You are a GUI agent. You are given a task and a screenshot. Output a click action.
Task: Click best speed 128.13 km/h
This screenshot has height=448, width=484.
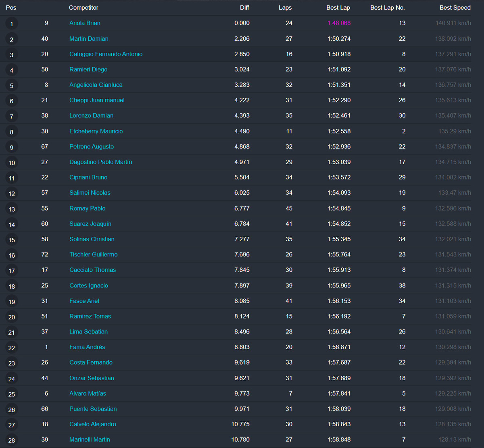pos(455,440)
